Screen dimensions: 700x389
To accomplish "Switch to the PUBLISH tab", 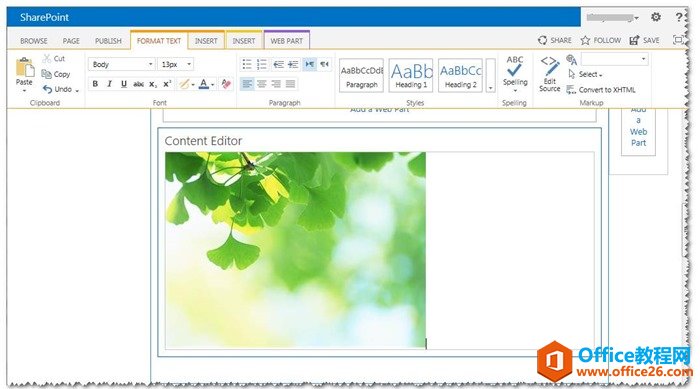I will tap(108, 41).
